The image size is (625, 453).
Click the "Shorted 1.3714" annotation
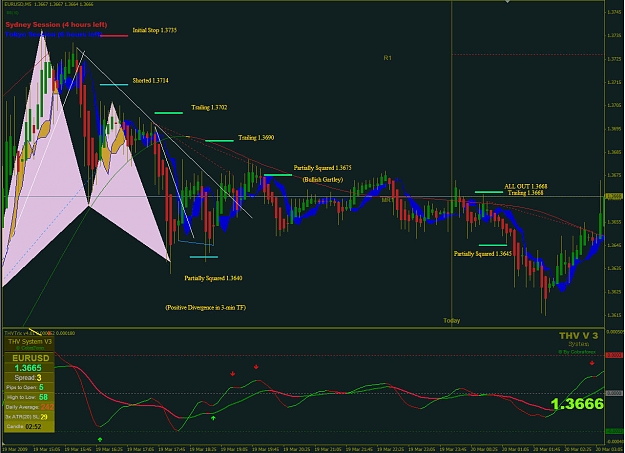[x=150, y=81]
